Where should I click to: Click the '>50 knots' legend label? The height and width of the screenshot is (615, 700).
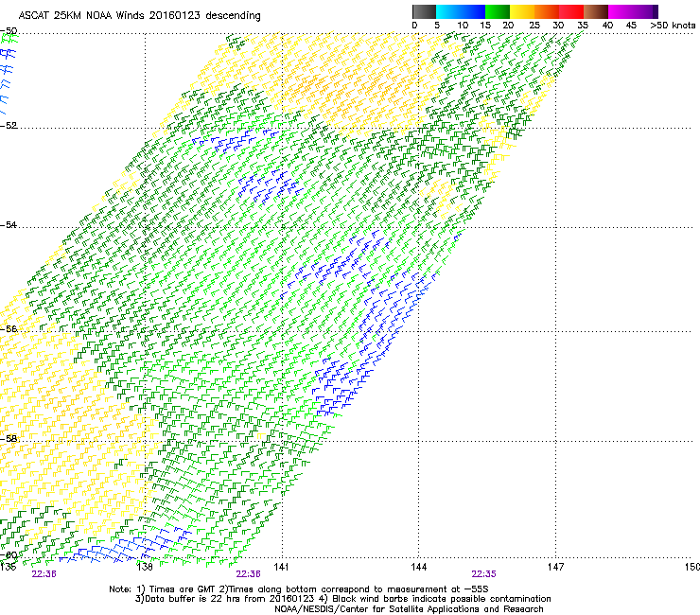pyautogui.click(x=673, y=26)
